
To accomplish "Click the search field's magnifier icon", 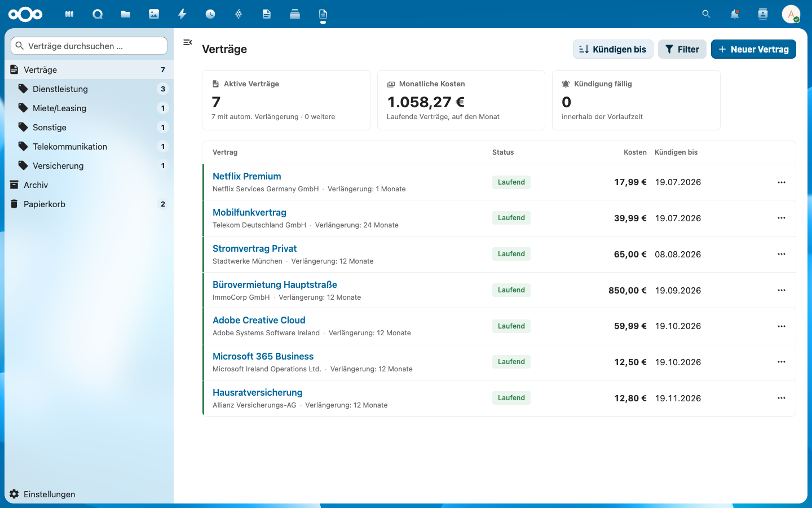I will coord(20,46).
